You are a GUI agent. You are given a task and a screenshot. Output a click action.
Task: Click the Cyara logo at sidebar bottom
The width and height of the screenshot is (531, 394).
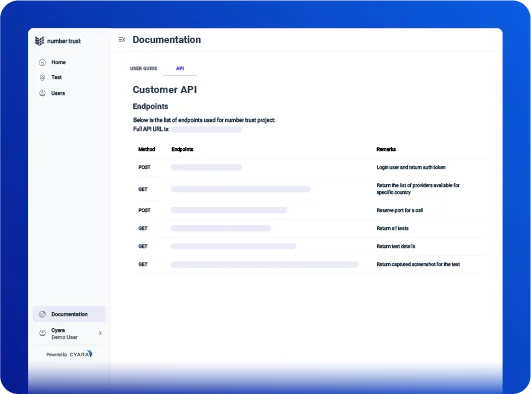coord(81,354)
